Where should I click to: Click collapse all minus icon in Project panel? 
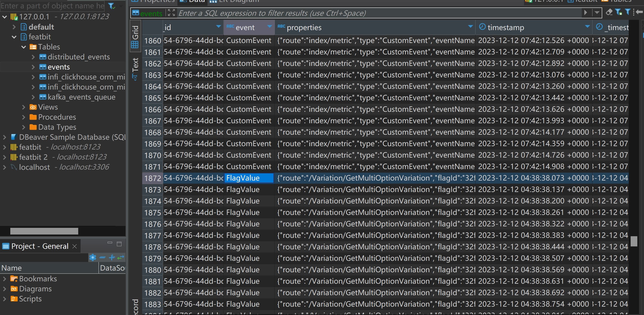coord(102,257)
